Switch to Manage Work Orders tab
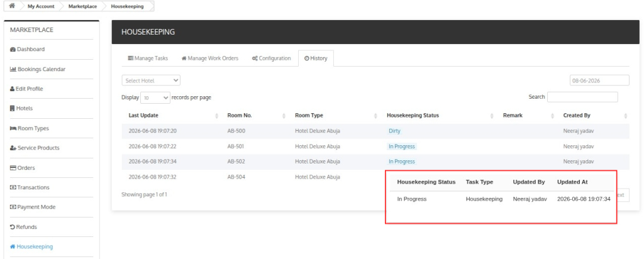The image size is (644, 259). (210, 58)
